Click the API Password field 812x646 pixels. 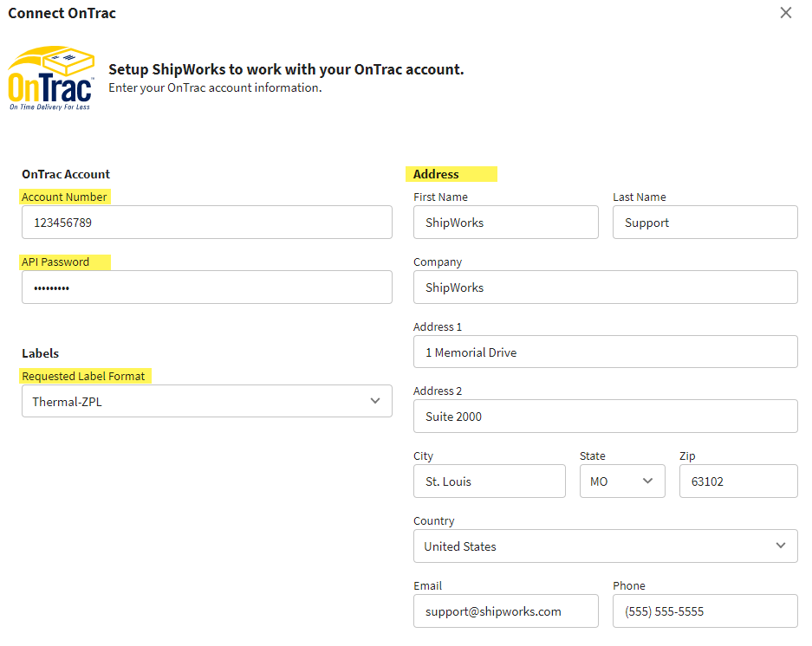click(x=206, y=287)
